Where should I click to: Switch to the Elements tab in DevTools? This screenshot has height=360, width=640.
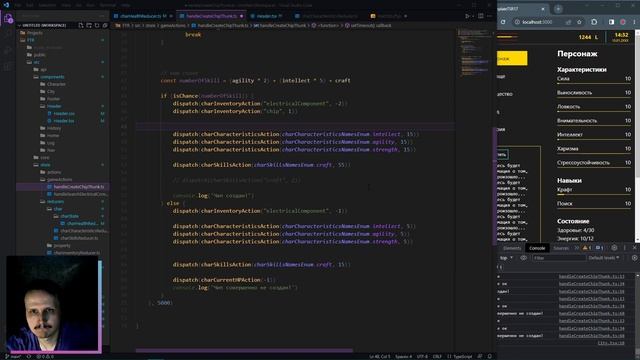pyautogui.click(x=512, y=248)
